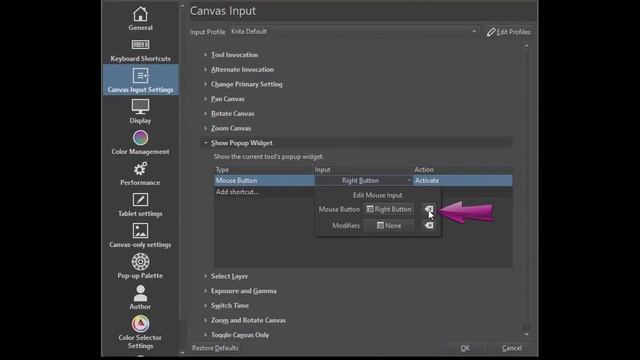This screenshot has height=360, width=640.
Task: Click sidebar scroll up arrow
Action: click(x=182, y=6)
